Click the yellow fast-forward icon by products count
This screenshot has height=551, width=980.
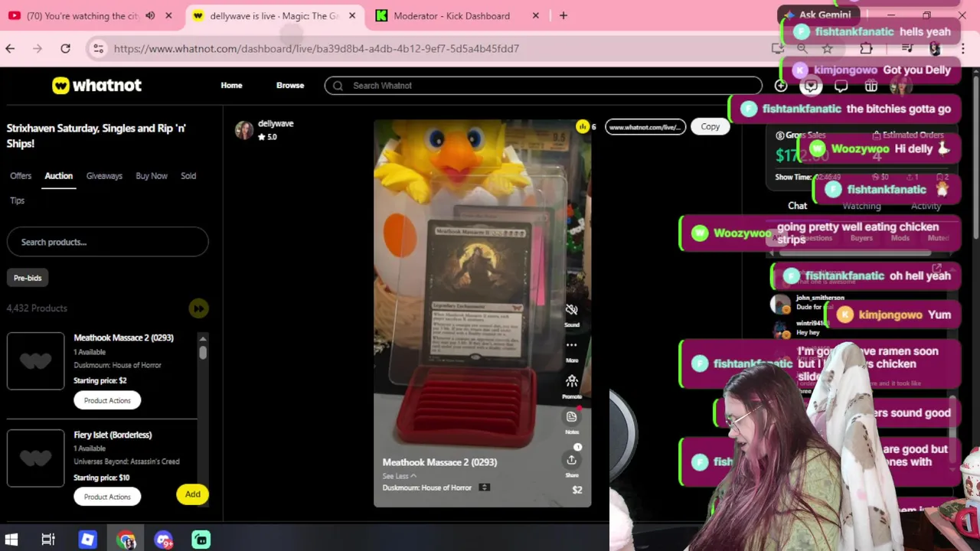pyautogui.click(x=198, y=308)
